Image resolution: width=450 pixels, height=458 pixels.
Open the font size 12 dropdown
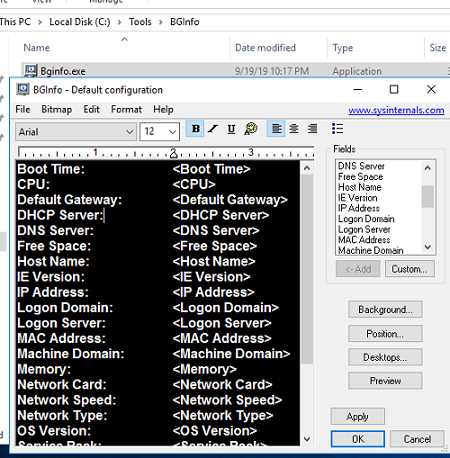tap(172, 132)
